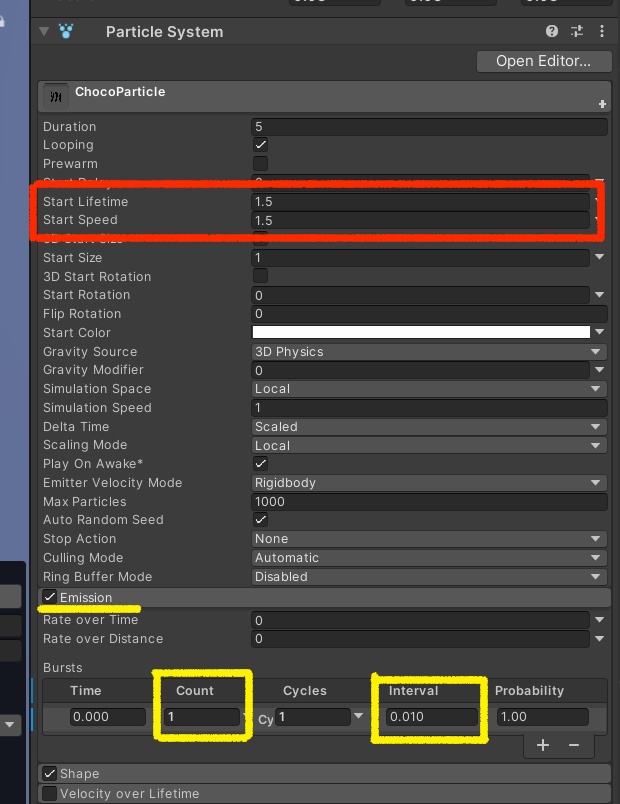The image size is (620, 804).
Task: Open the Culling Mode Automatic dropdown
Action: 429,557
